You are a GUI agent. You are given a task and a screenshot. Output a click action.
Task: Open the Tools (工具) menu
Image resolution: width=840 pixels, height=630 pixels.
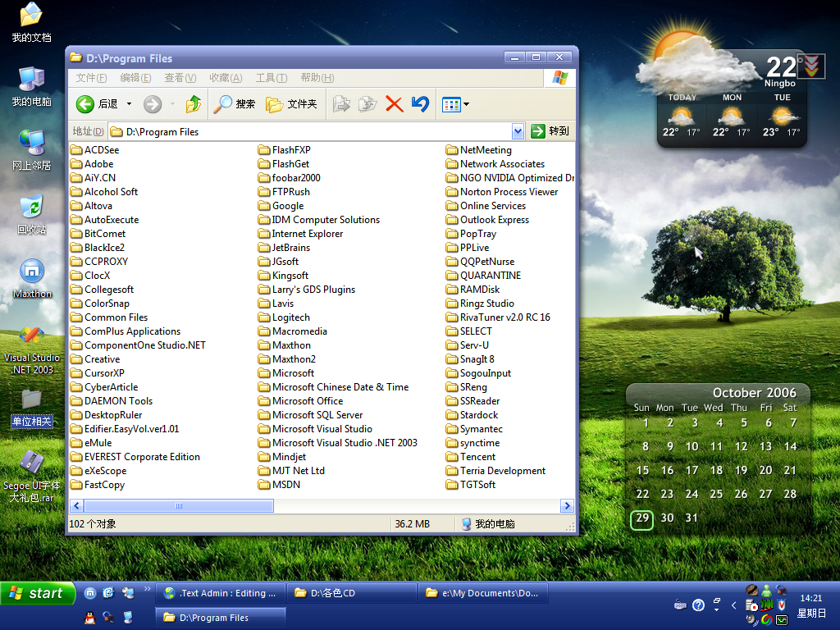click(271, 78)
